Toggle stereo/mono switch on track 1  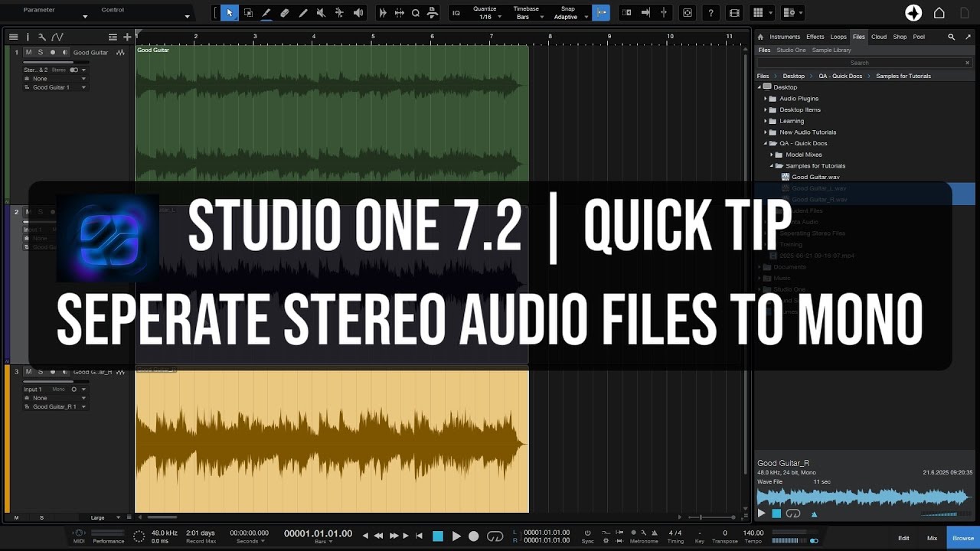pyautogui.click(x=74, y=70)
